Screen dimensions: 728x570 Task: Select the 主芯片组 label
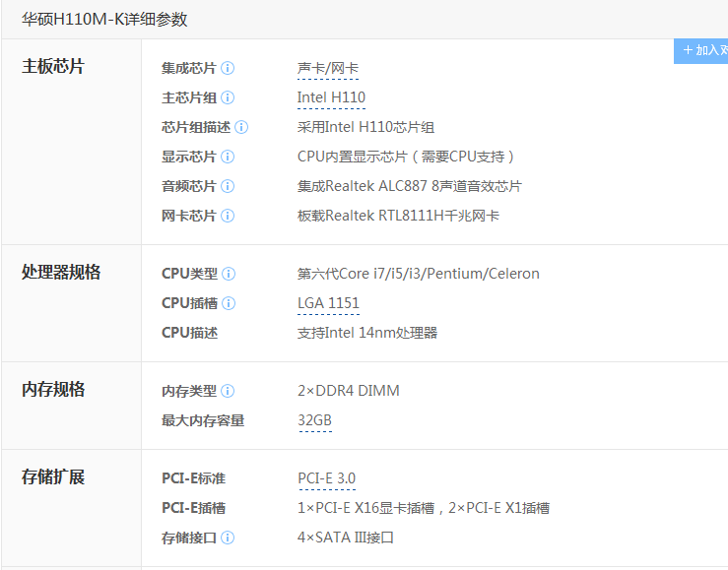[189, 97]
